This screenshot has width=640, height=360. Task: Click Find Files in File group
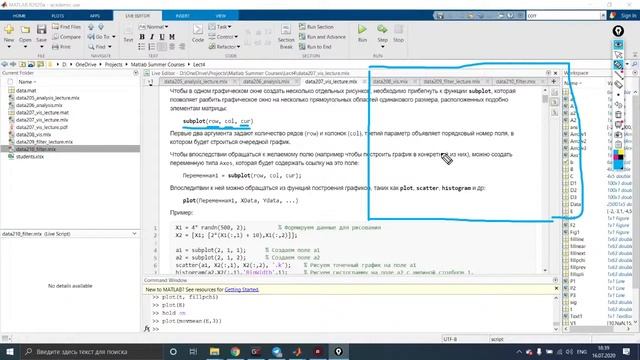67,27
